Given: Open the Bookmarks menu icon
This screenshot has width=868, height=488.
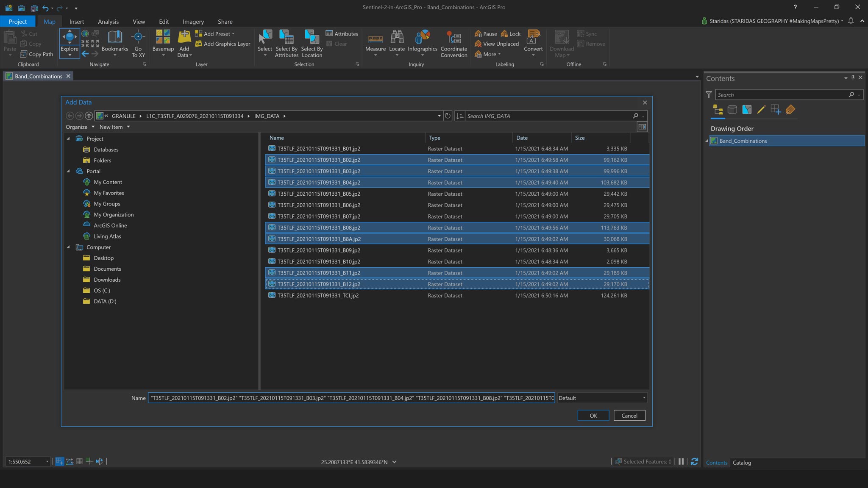Looking at the screenshot, I should [x=115, y=37].
